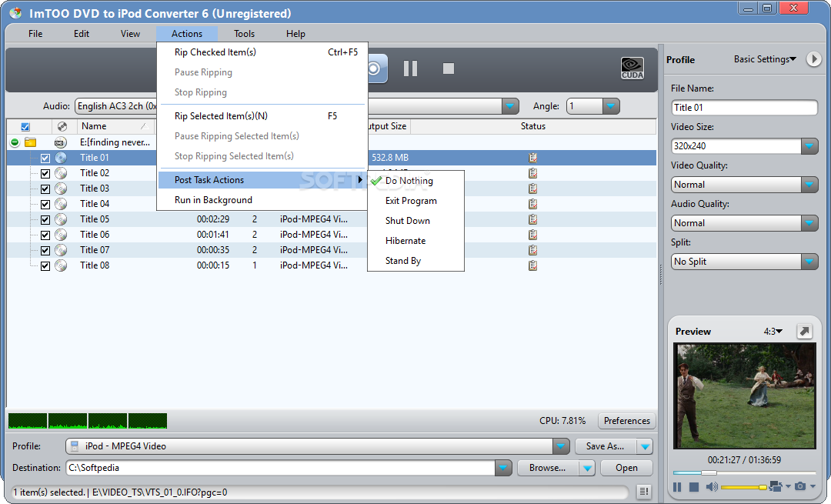Click the toolbar pause ripping icon
The width and height of the screenshot is (831, 504).
click(x=410, y=68)
